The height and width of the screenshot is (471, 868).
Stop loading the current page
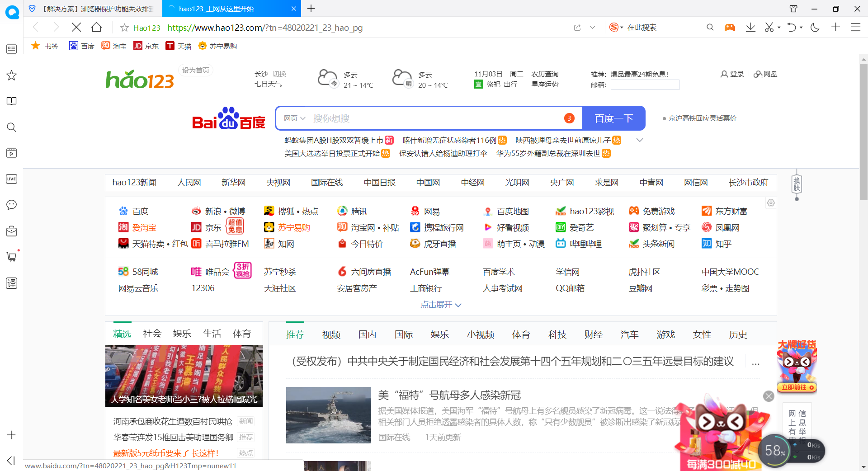click(x=76, y=28)
